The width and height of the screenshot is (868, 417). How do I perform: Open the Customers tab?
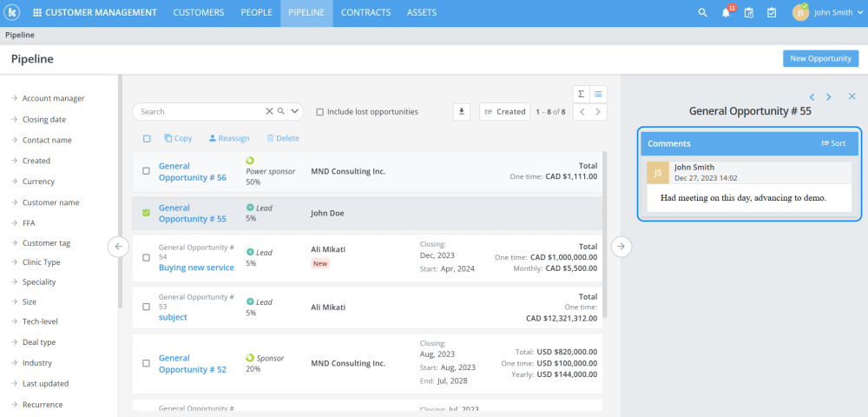coord(199,13)
